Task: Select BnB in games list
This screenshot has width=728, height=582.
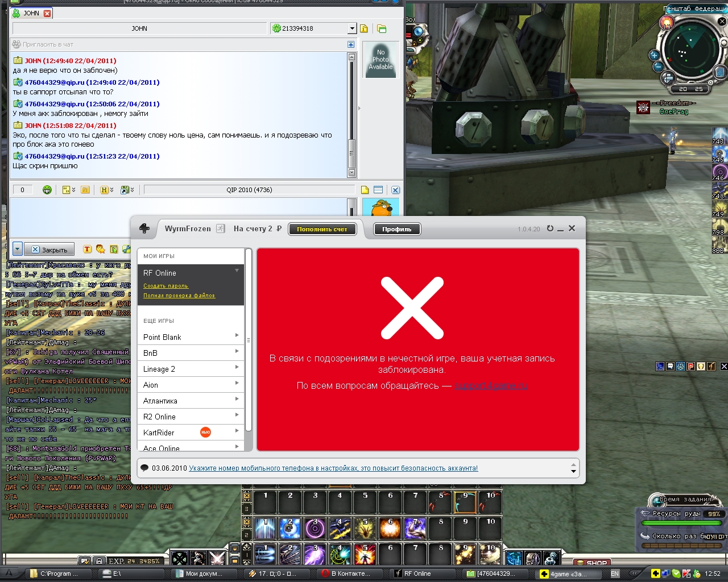Action: click(x=191, y=353)
